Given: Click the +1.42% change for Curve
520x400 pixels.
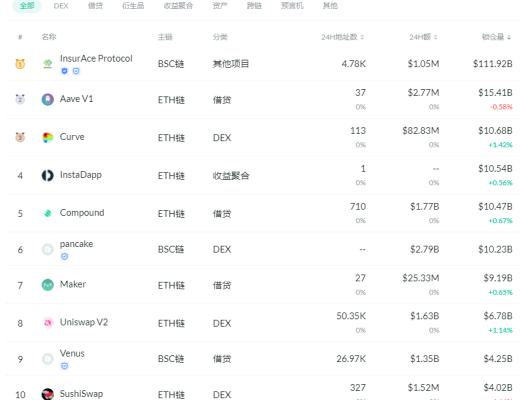Looking at the screenshot, I should (500, 145).
